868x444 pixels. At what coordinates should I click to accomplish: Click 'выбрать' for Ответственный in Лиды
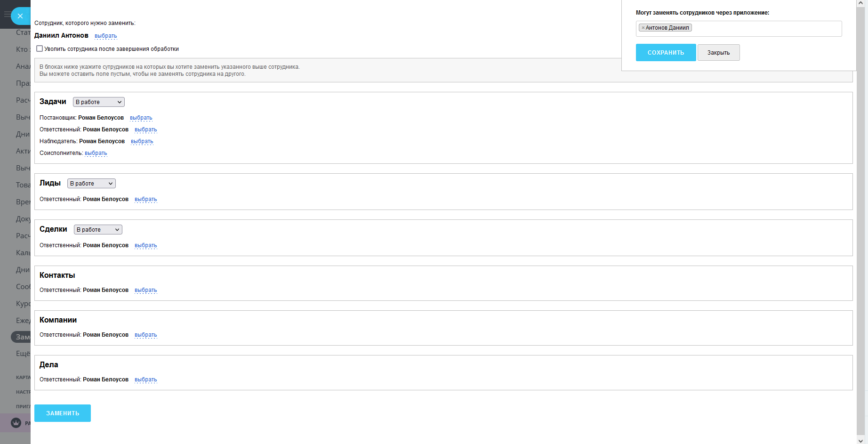(146, 199)
